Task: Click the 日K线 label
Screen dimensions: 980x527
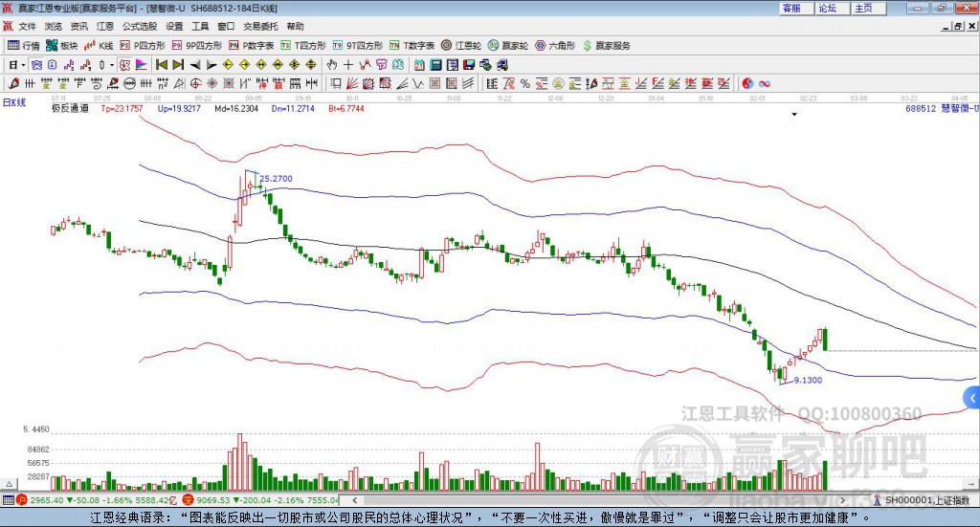Action: pos(13,102)
